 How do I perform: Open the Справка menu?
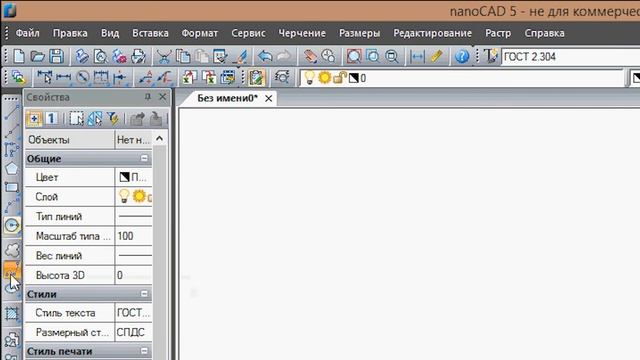click(544, 33)
